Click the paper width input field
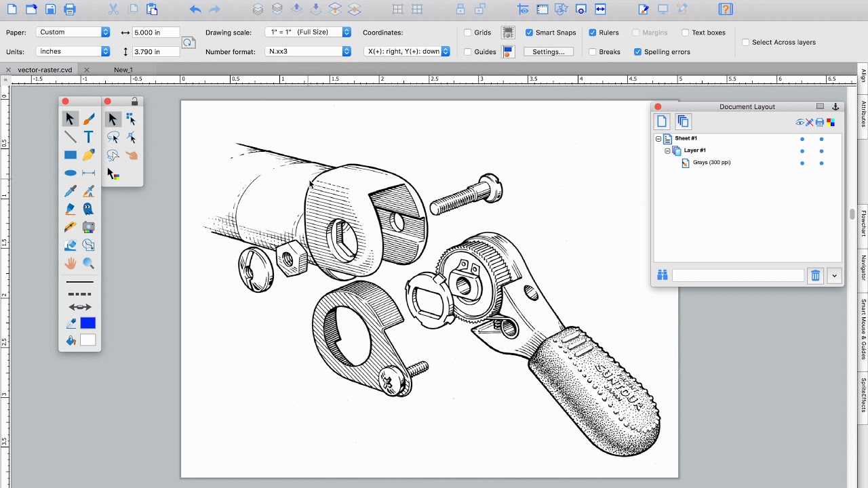 pos(156,33)
